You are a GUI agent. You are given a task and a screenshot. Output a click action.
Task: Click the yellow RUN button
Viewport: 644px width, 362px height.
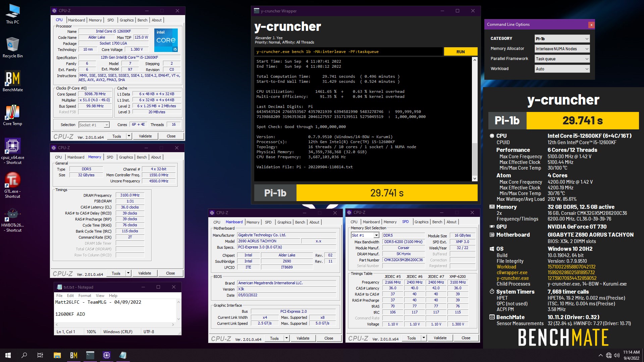[461, 52]
